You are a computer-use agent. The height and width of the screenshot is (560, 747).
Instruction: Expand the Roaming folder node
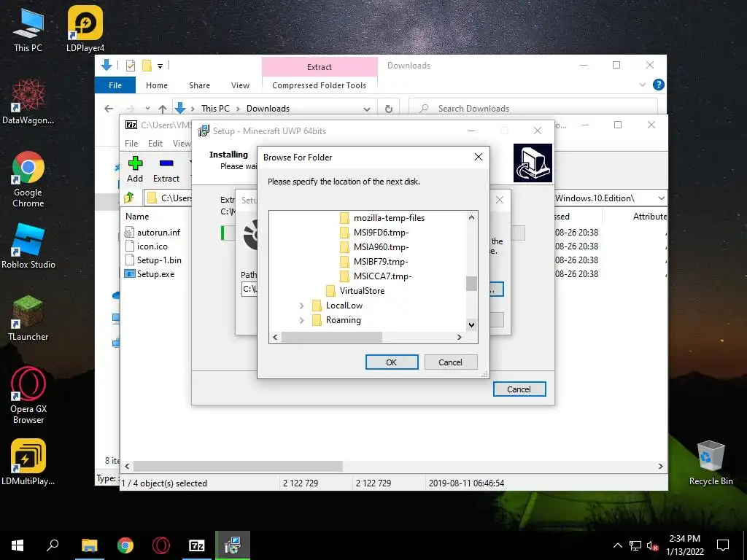coord(301,321)
